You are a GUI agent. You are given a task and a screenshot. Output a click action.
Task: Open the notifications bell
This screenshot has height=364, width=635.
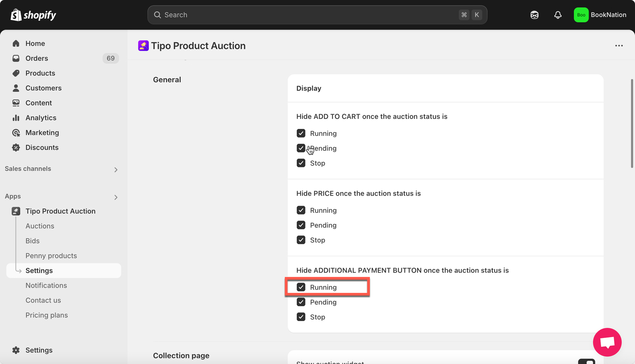(558, 15)
